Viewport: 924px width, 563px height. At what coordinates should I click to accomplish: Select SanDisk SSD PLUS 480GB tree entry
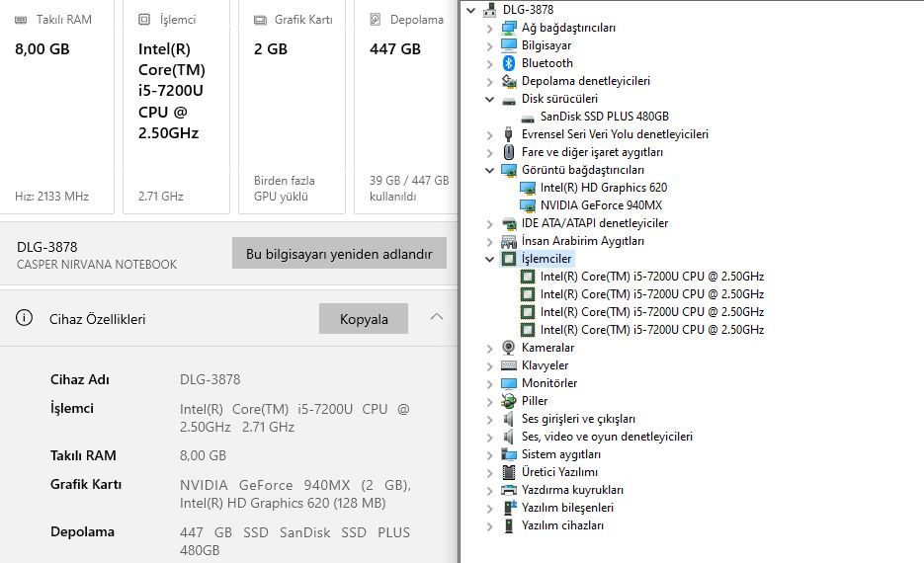pos(605,117)
